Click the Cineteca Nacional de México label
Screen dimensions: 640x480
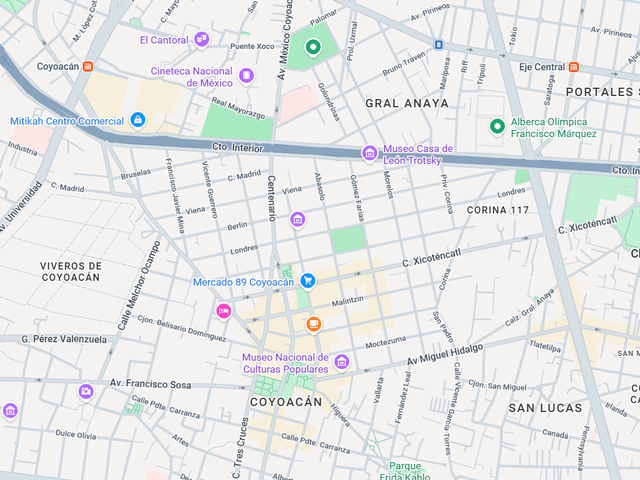(x=192, y=77)
